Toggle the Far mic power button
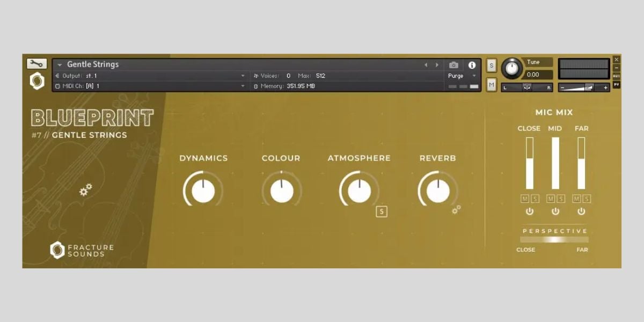644x322 pixels. (581, 211)
